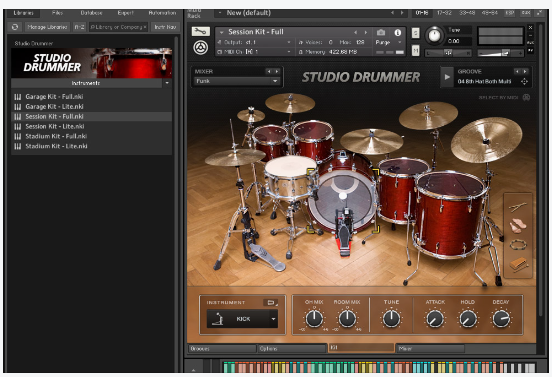Select the tambourine percussion icon
This screenshot has width=552, height=377.
click(518, 244)
